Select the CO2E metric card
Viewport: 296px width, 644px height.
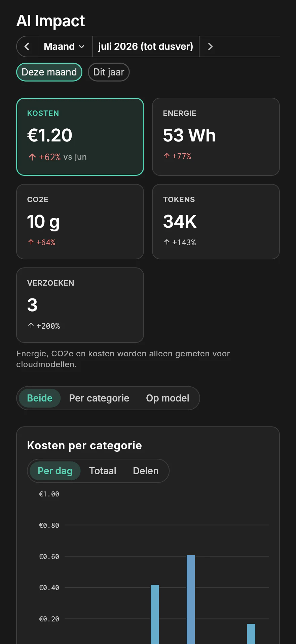pos(80,222)
